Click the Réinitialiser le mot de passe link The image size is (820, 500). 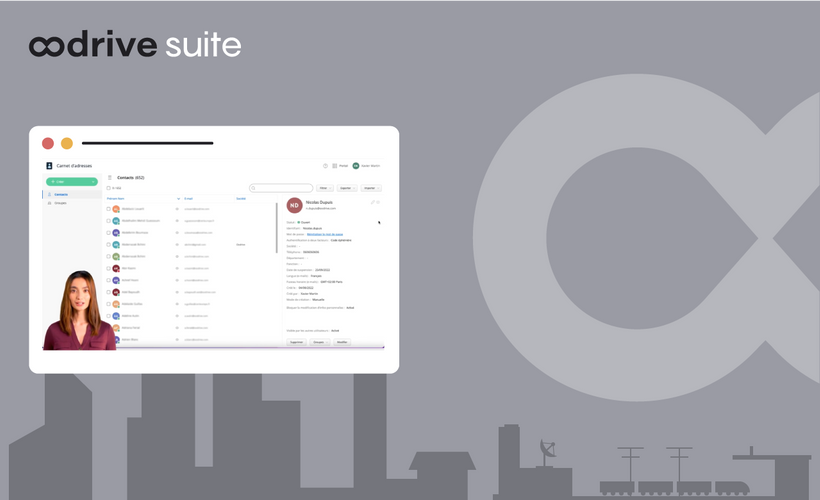[323, 234]
